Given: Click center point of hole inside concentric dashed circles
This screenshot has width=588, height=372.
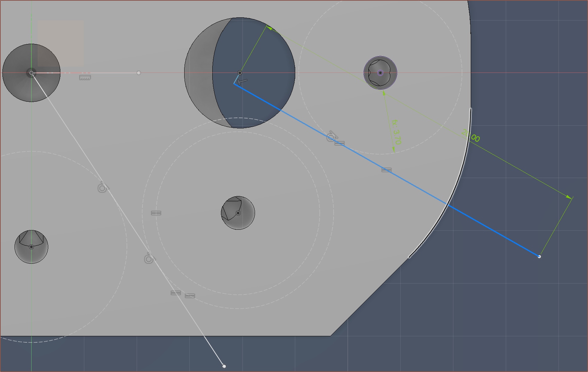Looking at the screenshot, I should point(238,213).
